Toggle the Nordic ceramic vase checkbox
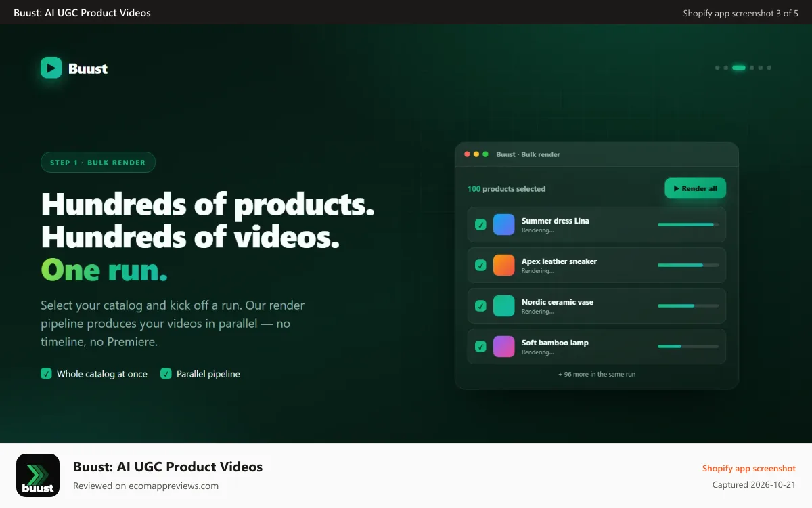Viewport: 812px width, 508px height. coord(480,306)
